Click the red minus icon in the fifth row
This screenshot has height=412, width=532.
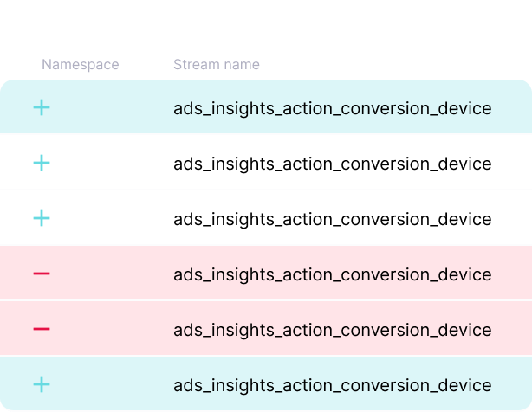click(x=42, y=330)
